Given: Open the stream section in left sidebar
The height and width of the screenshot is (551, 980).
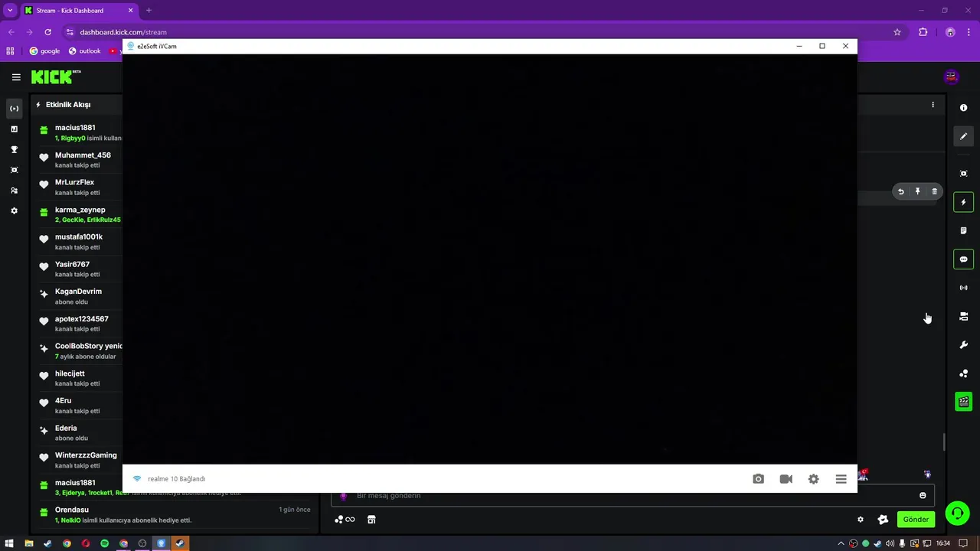Looking at the screenshot, I should coord(14,109).
